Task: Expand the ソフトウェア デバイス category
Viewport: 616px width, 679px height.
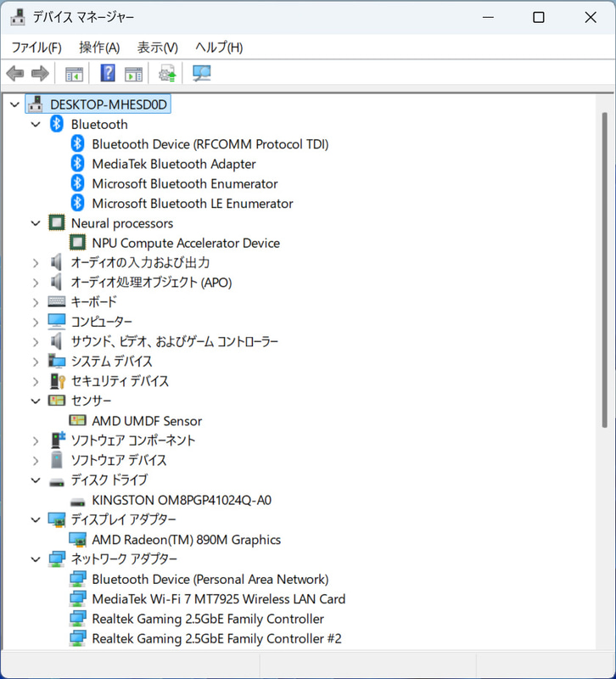Action: pyautogui.click(x=36, y=460)
